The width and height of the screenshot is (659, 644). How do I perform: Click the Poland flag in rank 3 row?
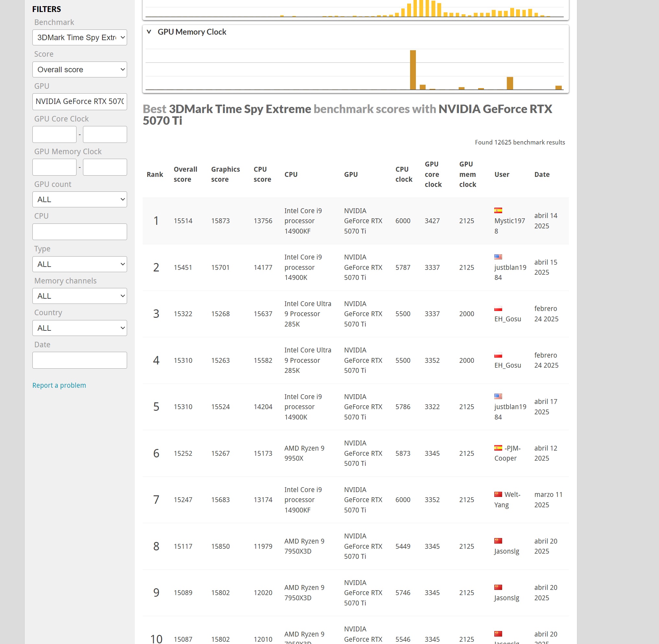pos(498,308)
